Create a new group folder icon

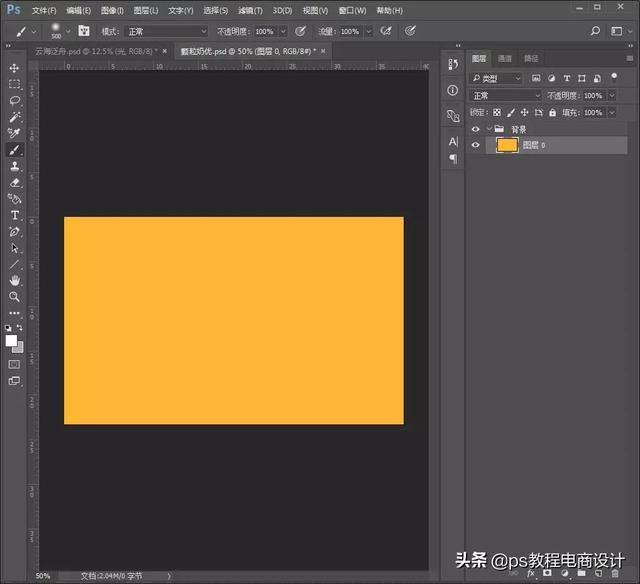[x=582, y=573]
